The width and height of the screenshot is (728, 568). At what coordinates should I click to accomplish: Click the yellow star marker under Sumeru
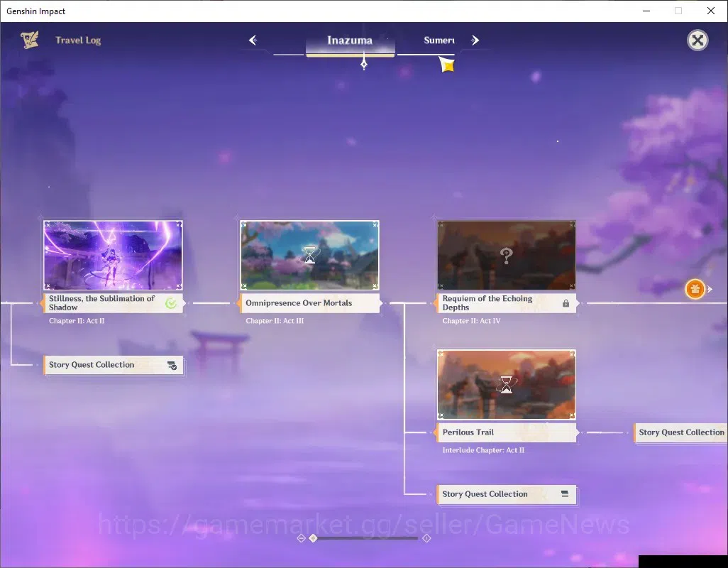point(446,65)
